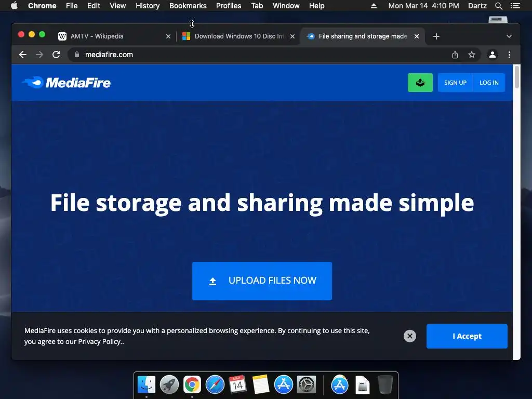Open Notes from the Dock

[261, 385]
